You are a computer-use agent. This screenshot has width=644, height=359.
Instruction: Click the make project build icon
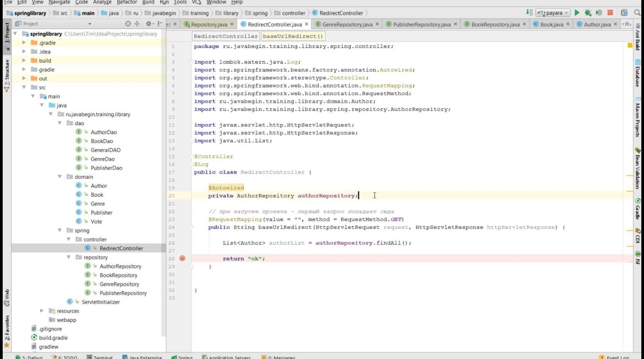529,13
